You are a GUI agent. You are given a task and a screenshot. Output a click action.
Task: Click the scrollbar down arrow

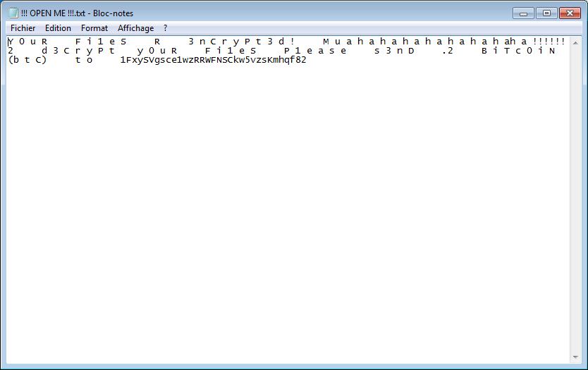[x=576, y=357]
